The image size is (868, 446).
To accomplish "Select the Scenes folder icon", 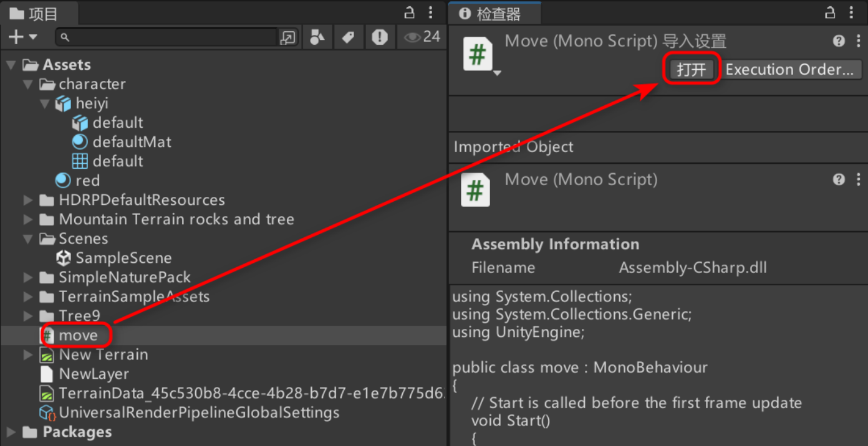I will [x=47, y=239].
